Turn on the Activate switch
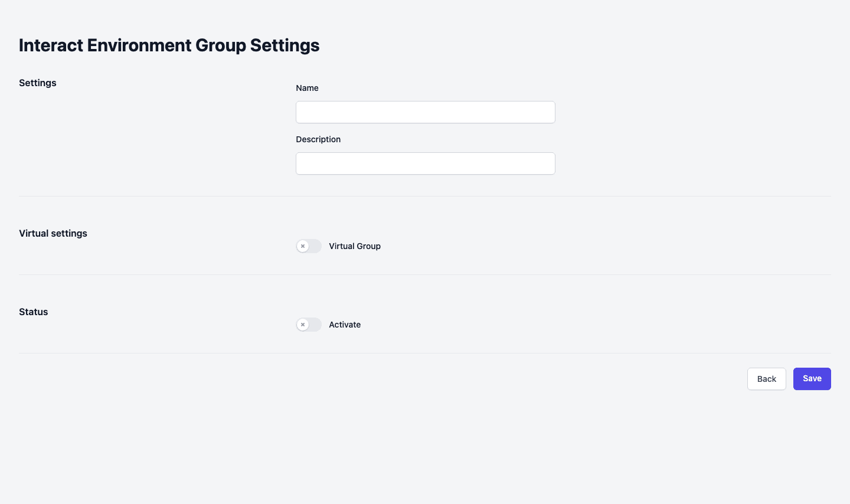850x504 pixels. pyautogui.click(x=309, y=325)
